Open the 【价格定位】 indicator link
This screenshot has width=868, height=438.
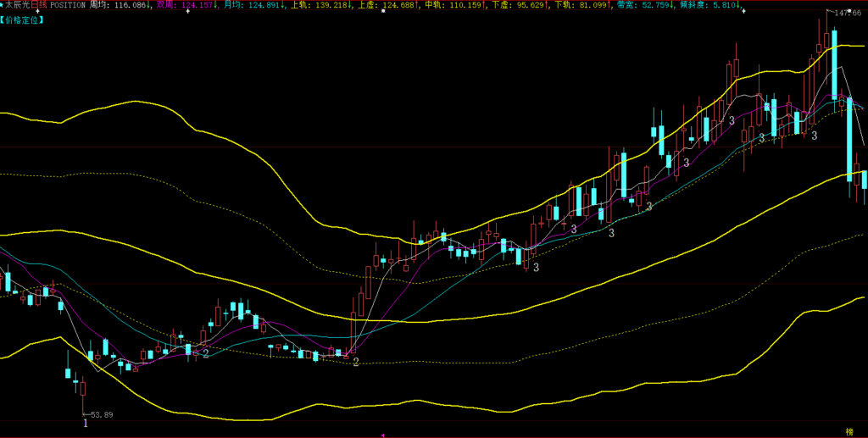(24, 18)
